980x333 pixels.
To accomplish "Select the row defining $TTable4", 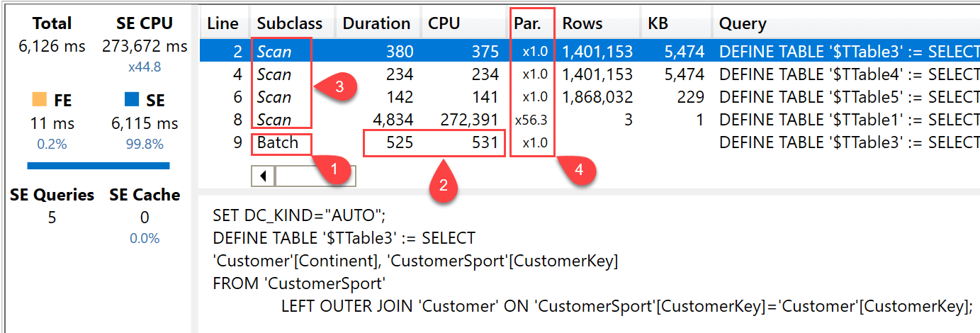I will pyautogui.click(x=590, y=74).
